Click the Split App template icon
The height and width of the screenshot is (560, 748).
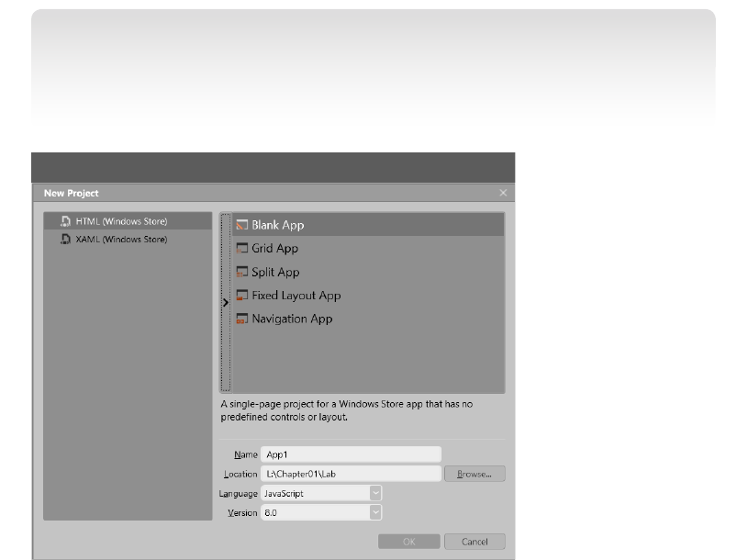[242, 272]
